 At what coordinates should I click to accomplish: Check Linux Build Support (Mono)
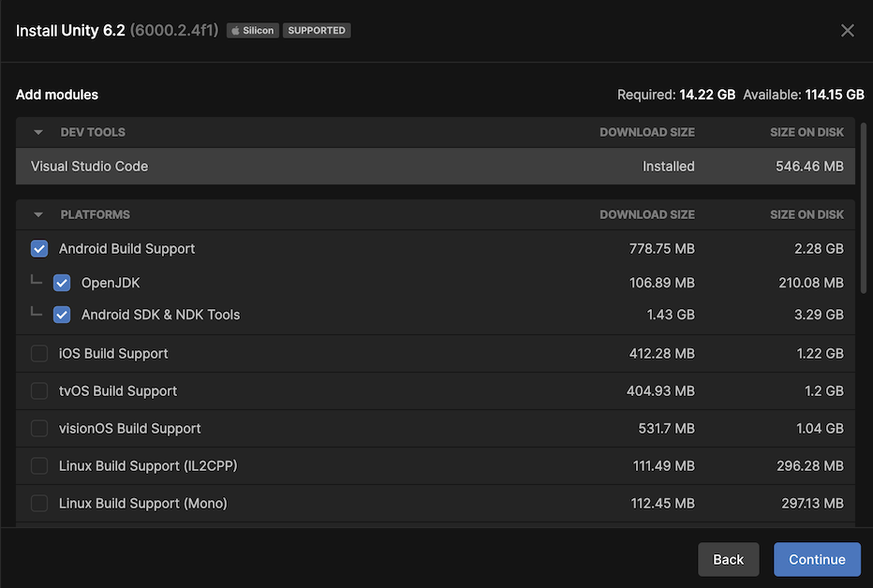[39, 504]
